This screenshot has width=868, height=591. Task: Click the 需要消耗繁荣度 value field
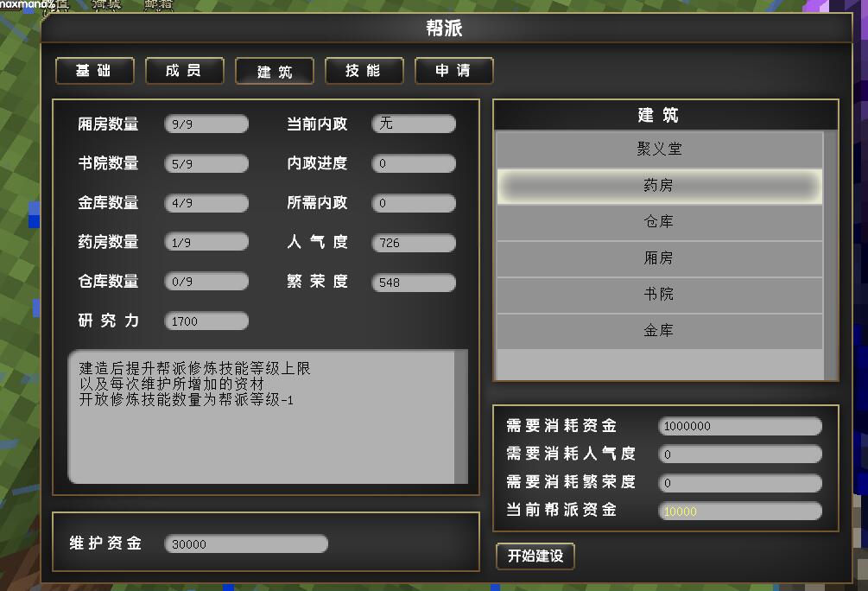[x=740, y=483]
